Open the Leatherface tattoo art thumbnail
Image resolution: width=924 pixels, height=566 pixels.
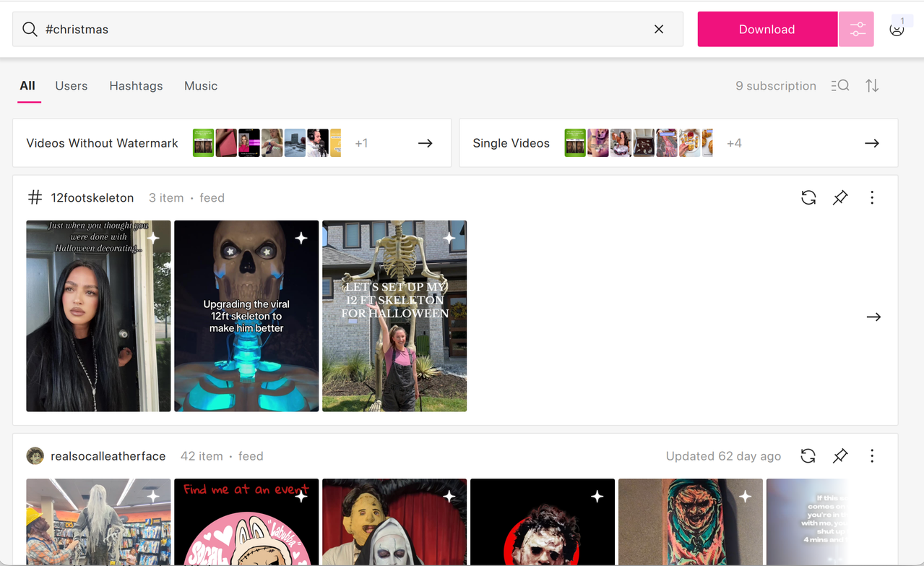(691, 522)
